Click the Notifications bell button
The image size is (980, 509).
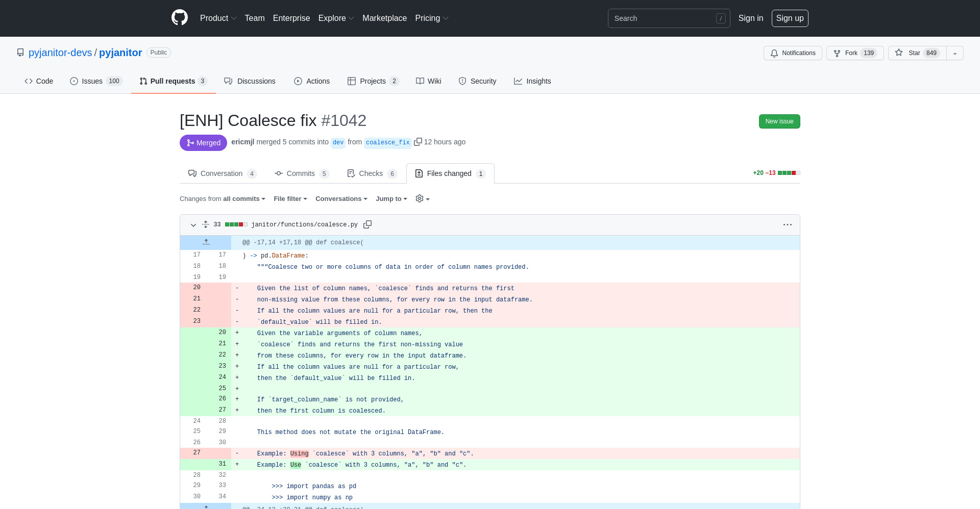[x=793, y=53]
